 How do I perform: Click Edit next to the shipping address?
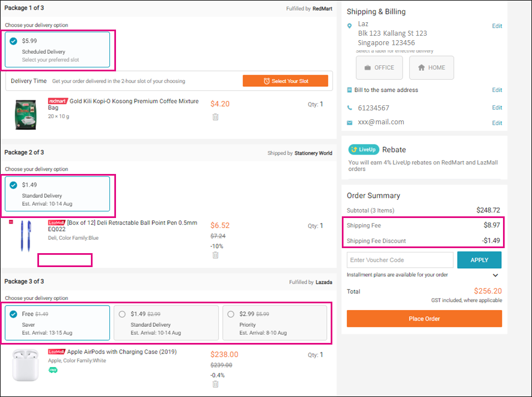(497, 26)
